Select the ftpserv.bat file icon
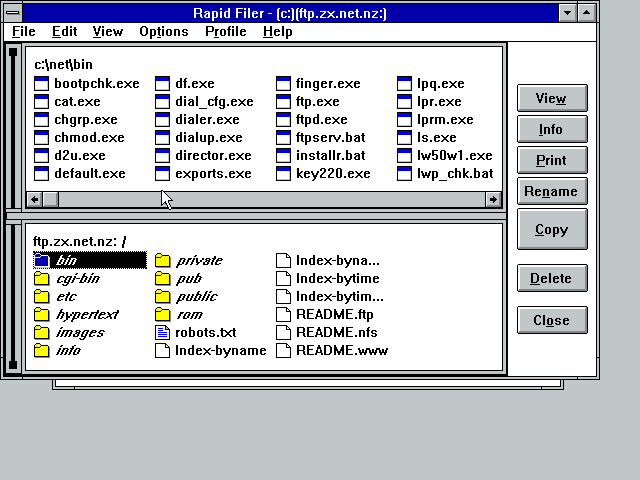 pos(283,137)
